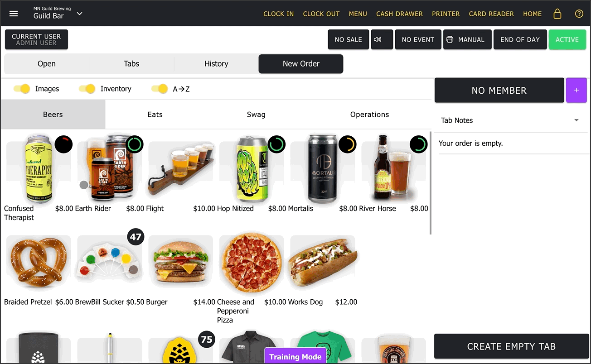This screenshot has height=364, width=591.
Task: Switch to the History tab
Action: (x=216, y=64)
